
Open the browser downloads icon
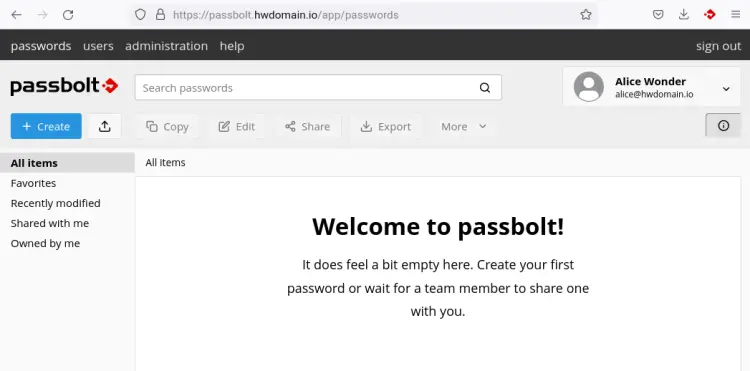[x=684, y=15]
